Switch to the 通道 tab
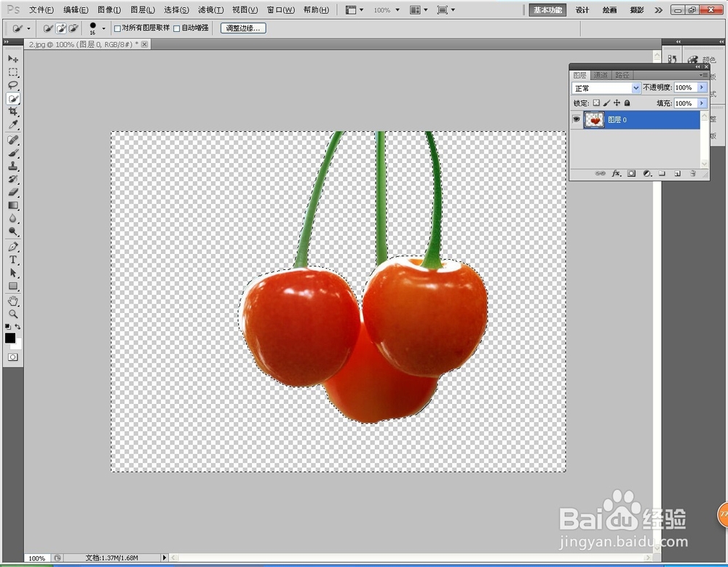The height and width of the screenshot is (567, 728). tap(601, 75)
